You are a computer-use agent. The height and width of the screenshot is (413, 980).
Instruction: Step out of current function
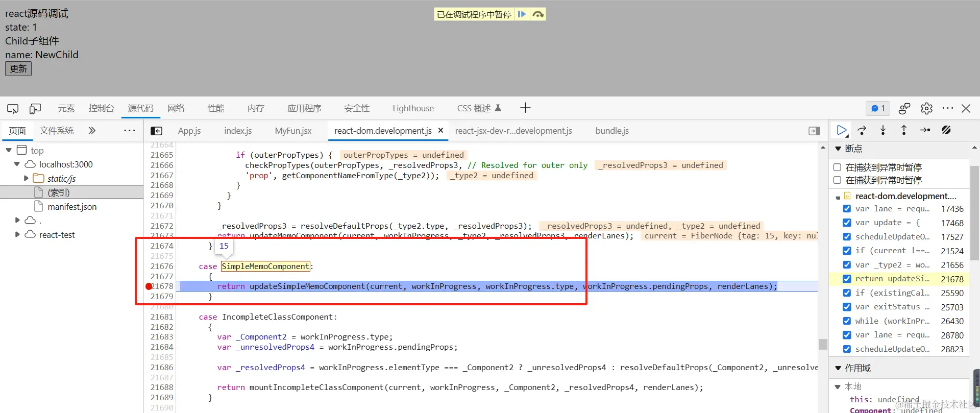(x=904, y=130)
